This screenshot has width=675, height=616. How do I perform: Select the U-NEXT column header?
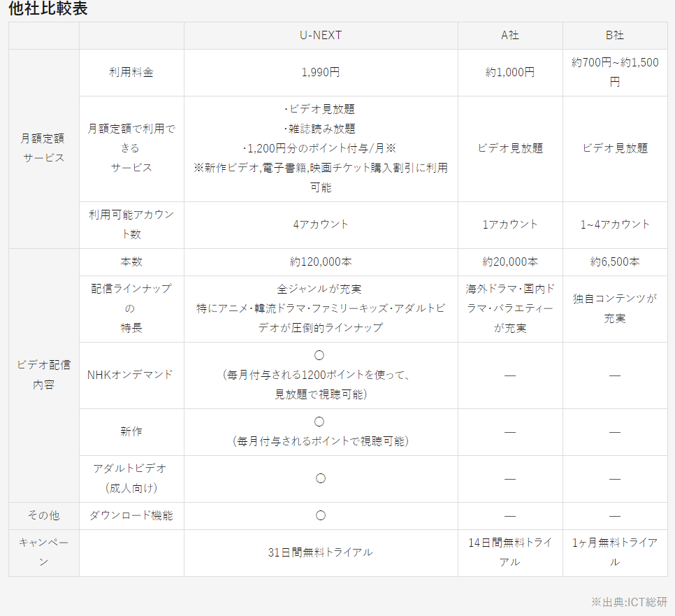321,36
